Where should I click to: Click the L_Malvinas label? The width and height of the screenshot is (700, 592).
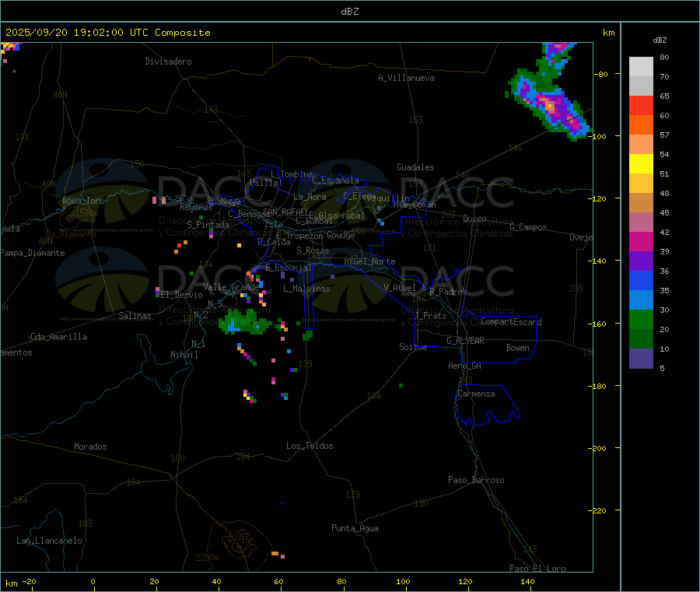coord(306,289)
